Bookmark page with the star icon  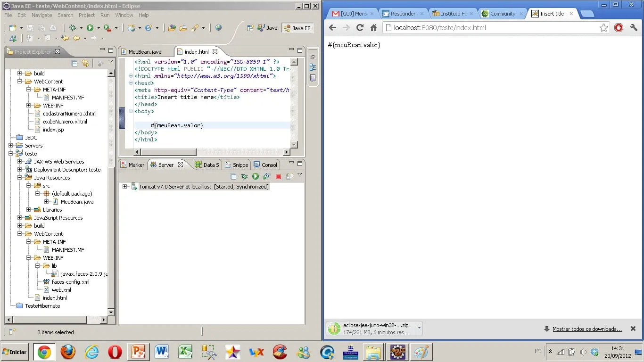tap(603, 28)
